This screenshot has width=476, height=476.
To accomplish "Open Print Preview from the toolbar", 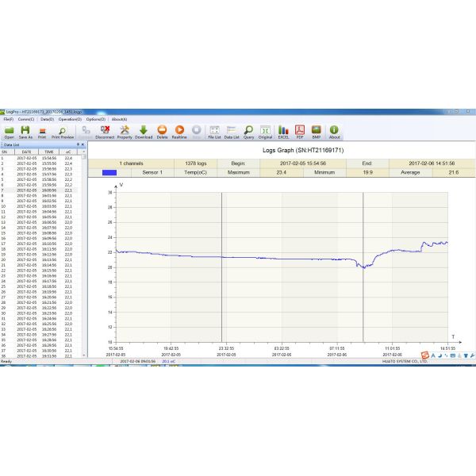I will pyautogui.click(x=62, y=130).
